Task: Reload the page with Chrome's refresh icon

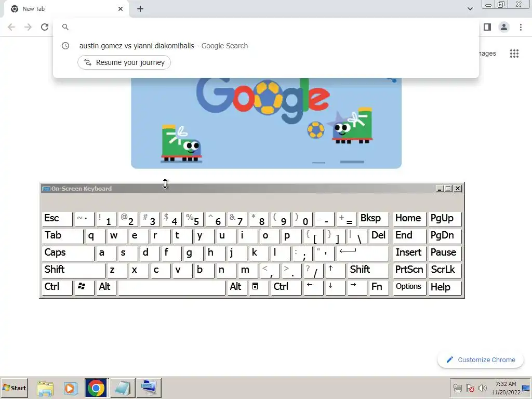Action: (45, 27)
